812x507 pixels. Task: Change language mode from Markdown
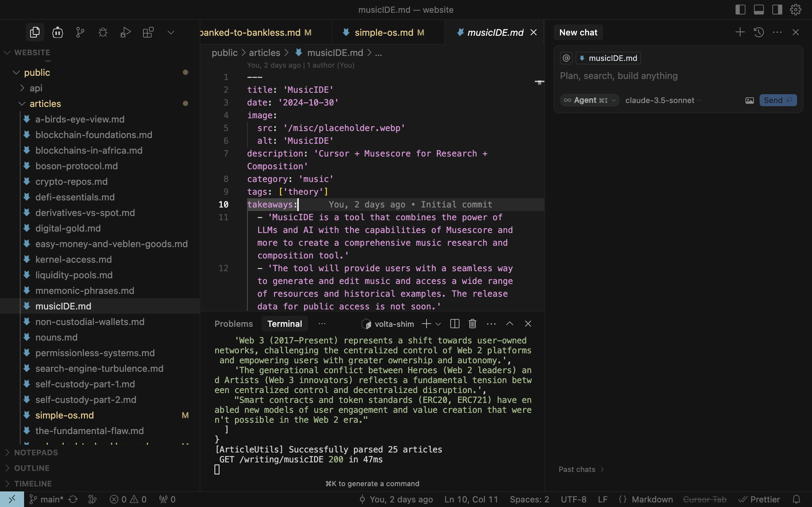(652, 499)
